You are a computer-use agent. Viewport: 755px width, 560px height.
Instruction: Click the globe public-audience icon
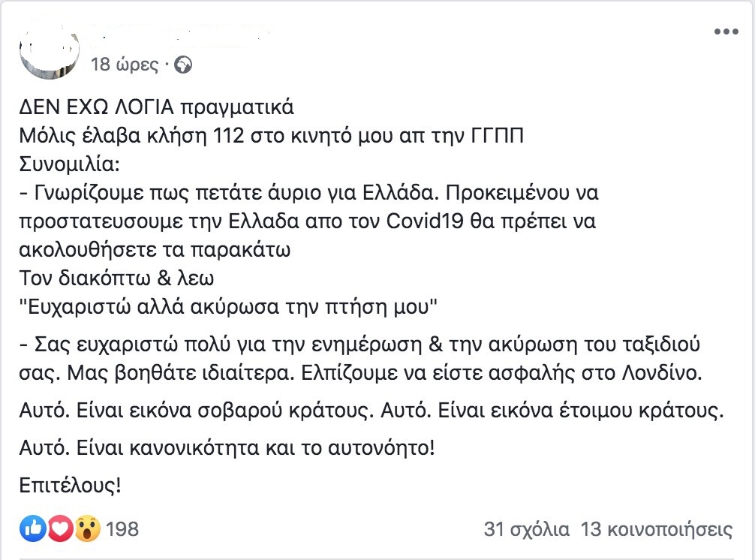(x=183, y=65)
